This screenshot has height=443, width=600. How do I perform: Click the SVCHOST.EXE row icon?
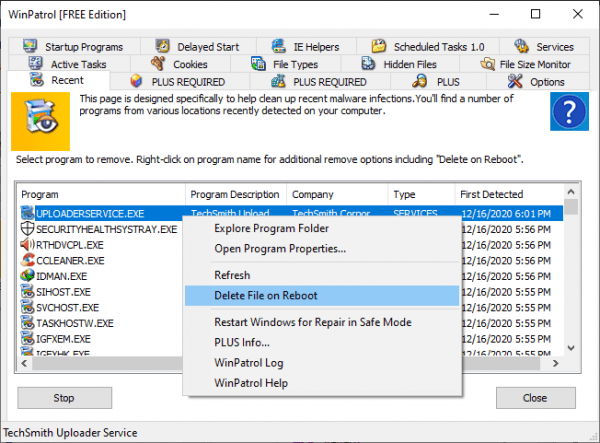(27, 307)
